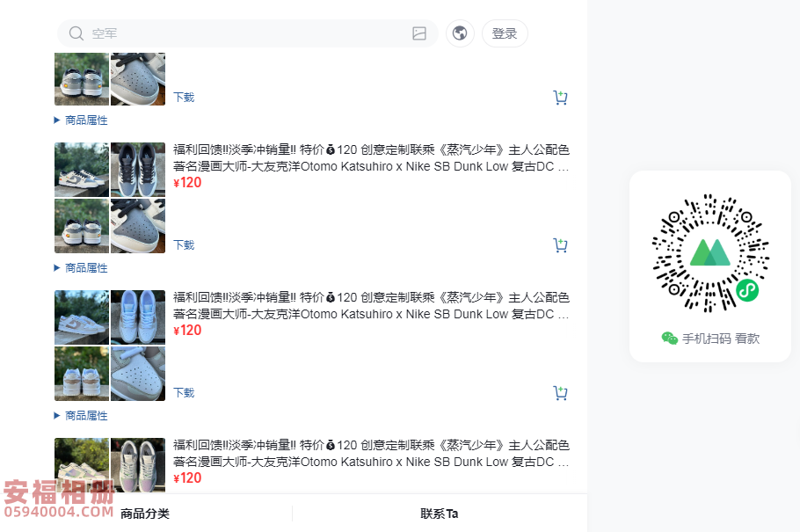This screenshot has width=800, height=532.
Task: Click 下载 under the topmost cut-off listing
Action: pyautogui.click(x=184, y=98)
